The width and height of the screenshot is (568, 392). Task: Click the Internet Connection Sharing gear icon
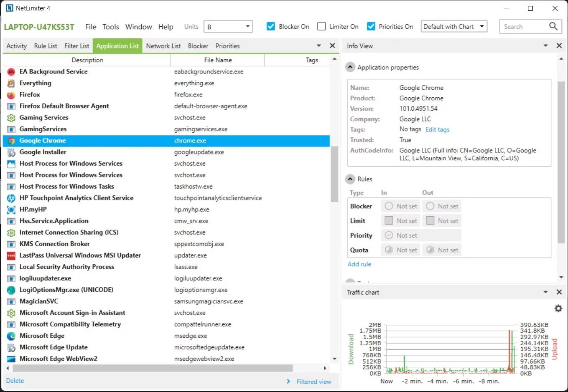[11, 233]
